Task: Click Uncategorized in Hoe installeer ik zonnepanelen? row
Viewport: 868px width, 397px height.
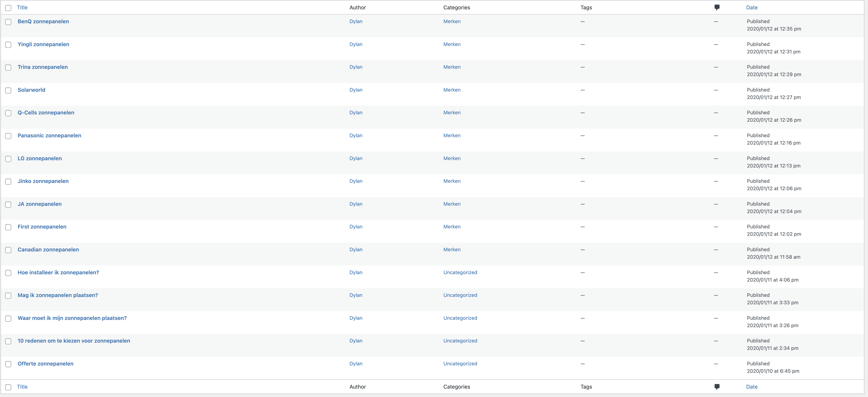Action: coord(460,272)
